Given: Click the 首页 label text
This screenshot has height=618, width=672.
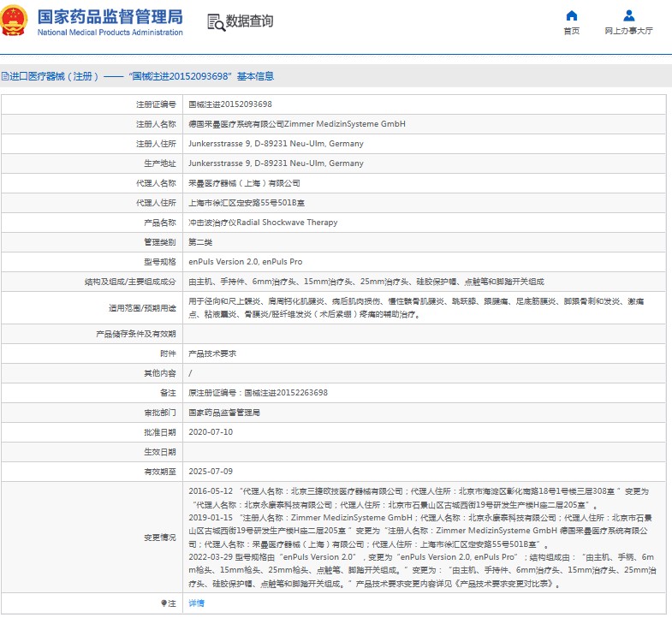Looking at the screenshot, I should click(x=571, y=31).
